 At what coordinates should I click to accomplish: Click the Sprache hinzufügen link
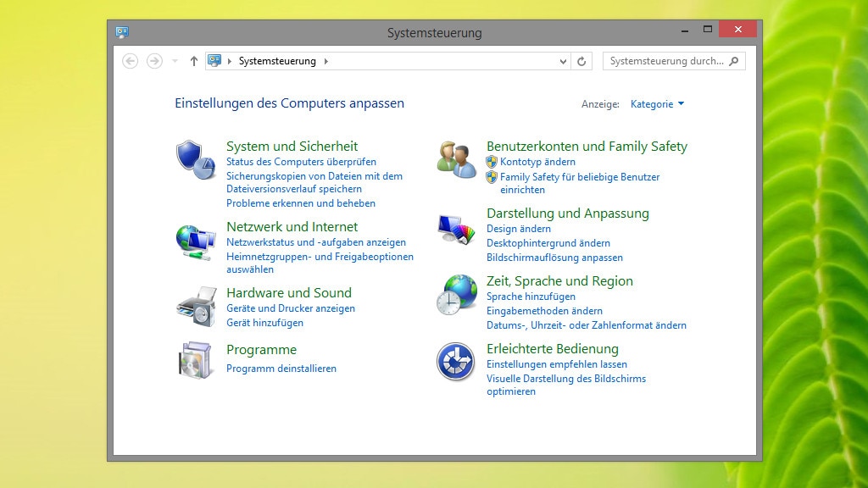[531, 297]
